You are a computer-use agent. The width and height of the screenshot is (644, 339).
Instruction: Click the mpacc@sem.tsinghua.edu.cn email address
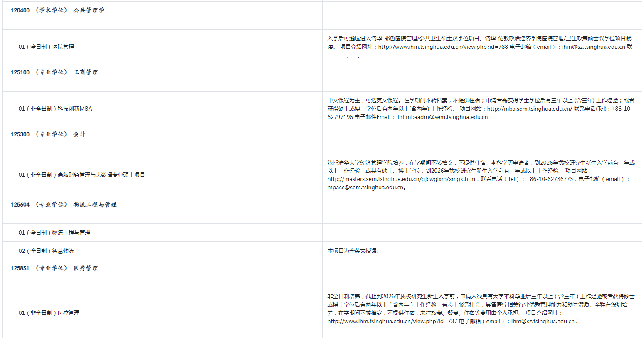pyautogui.click(x=365, y=187)
